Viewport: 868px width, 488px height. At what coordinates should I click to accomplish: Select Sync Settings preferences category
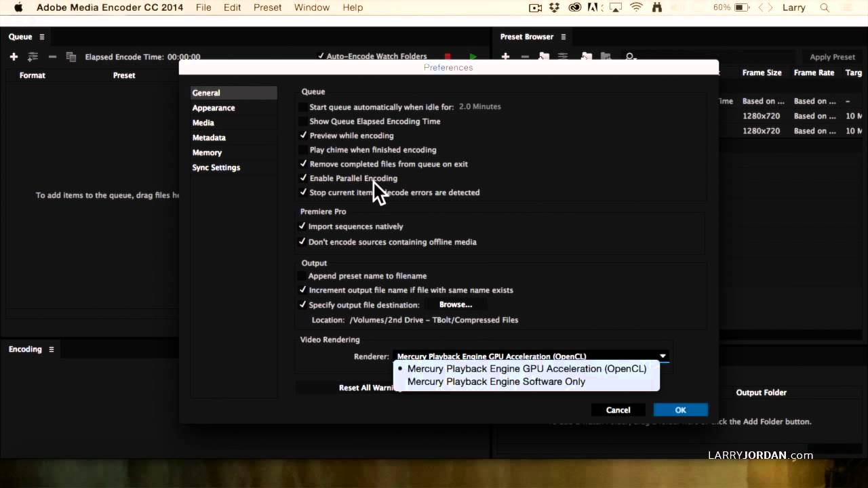click(233, 167)
